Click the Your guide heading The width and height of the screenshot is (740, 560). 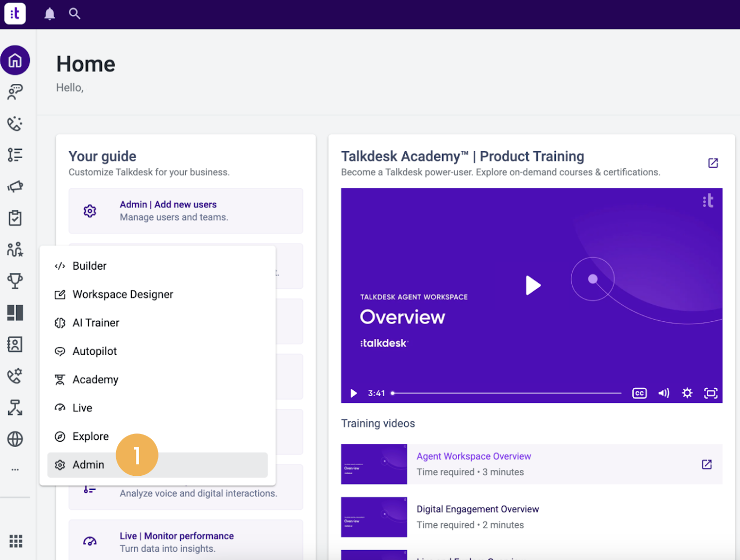click(x=102, y=156)
